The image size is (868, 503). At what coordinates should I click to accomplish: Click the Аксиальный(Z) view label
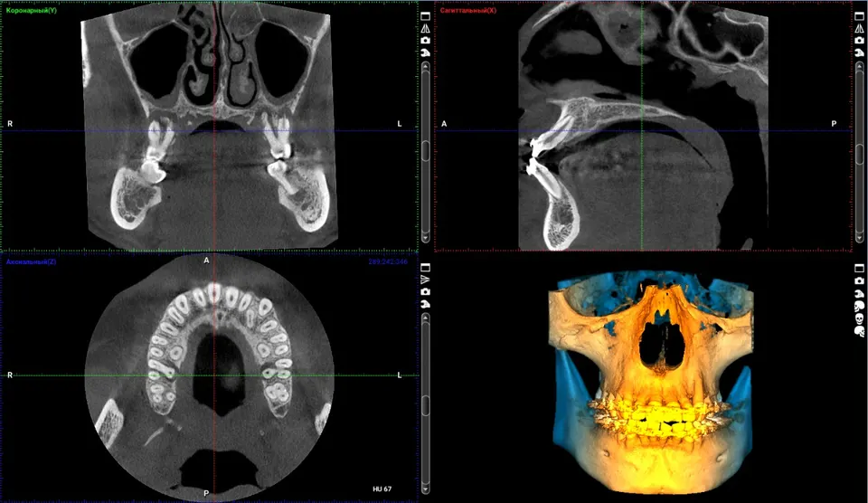31,261
